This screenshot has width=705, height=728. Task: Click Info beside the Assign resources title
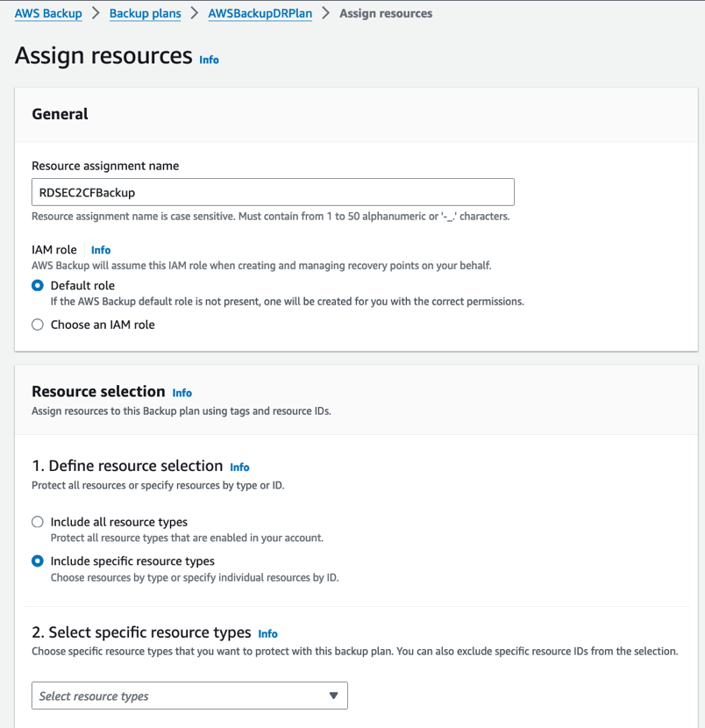click(209, 60)
